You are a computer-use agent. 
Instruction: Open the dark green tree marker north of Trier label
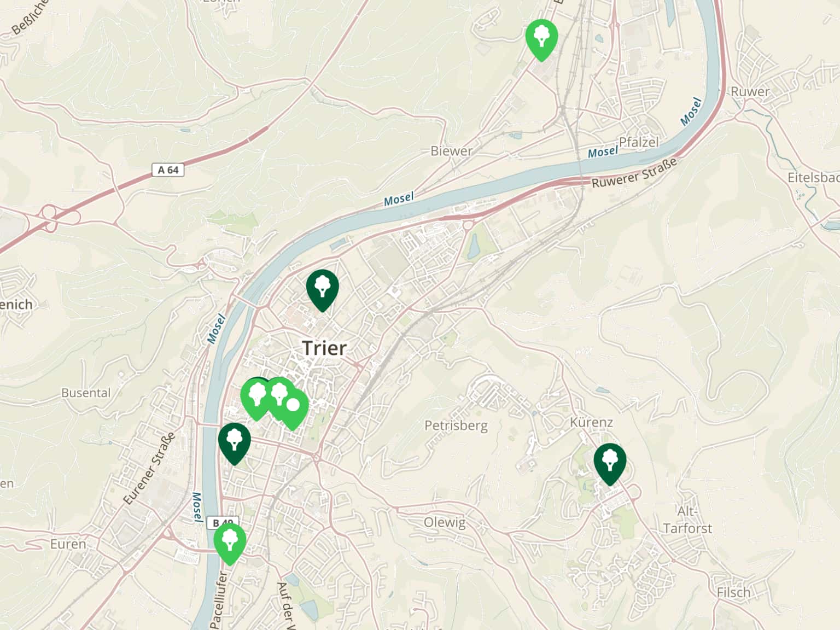[x=322, y=290]
